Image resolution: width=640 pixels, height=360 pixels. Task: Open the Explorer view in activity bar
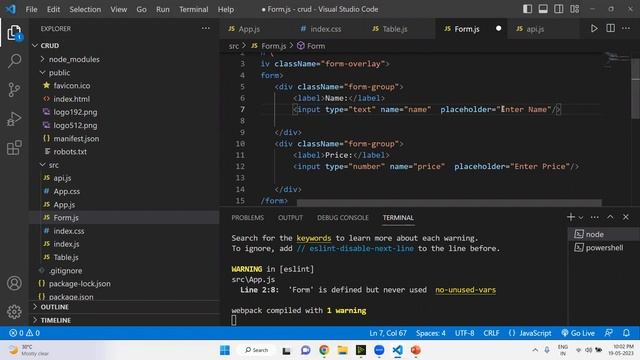[x=14, y=33]
